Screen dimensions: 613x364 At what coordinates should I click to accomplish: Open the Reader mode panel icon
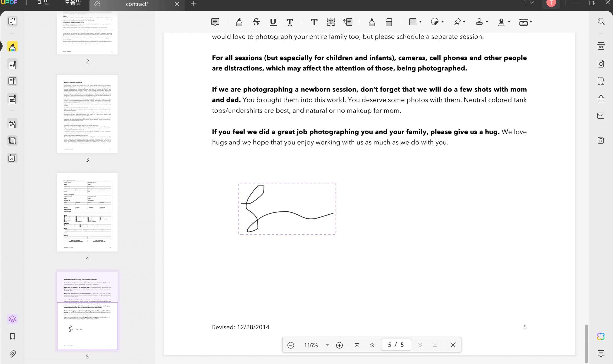pyautogui.click(x=12, y=21)
